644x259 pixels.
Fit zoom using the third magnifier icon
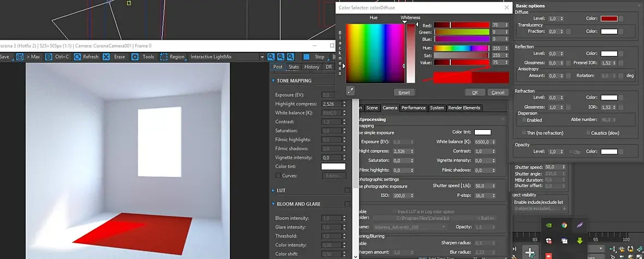point(291,57)
